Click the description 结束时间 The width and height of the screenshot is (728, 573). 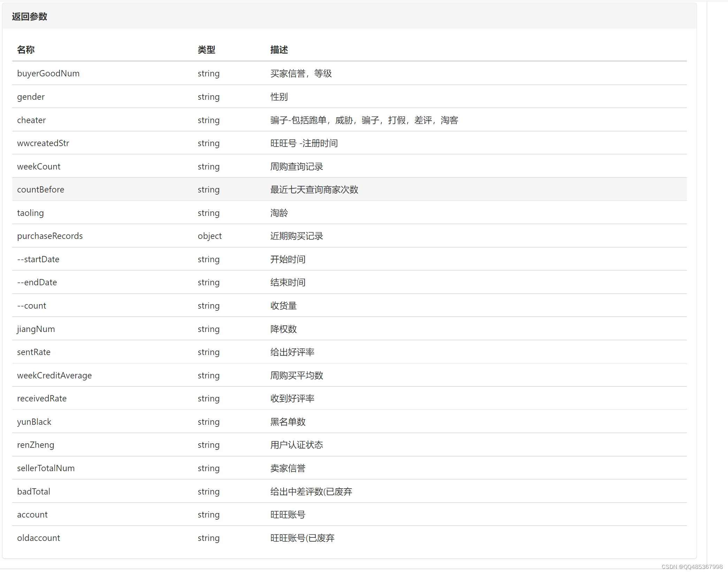click(288, 282)
